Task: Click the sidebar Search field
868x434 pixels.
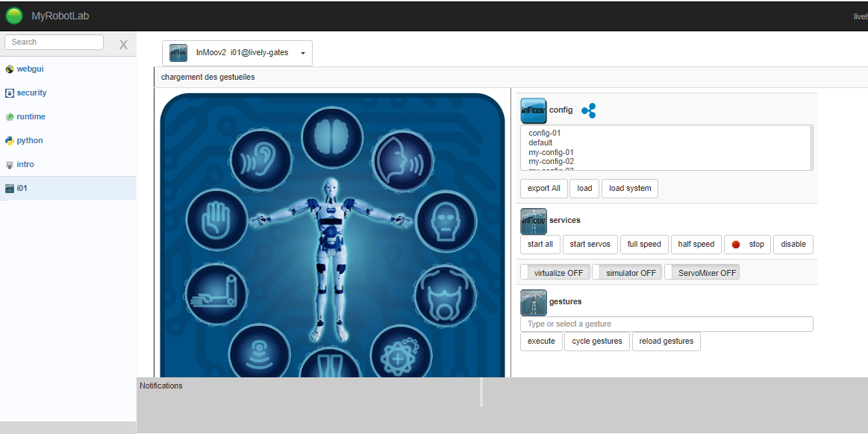Action: coord(54,43)
